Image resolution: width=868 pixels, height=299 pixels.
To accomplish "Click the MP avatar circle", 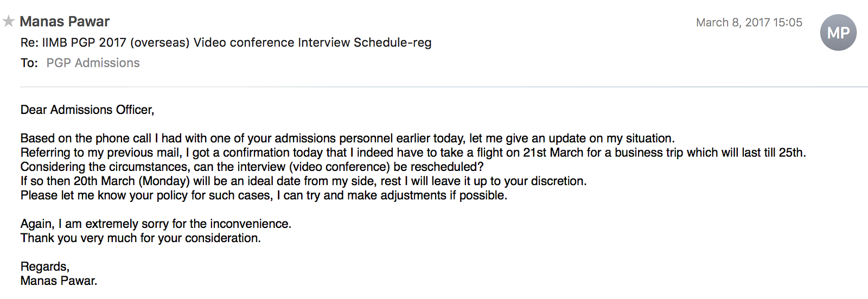I will coord(838,33).
